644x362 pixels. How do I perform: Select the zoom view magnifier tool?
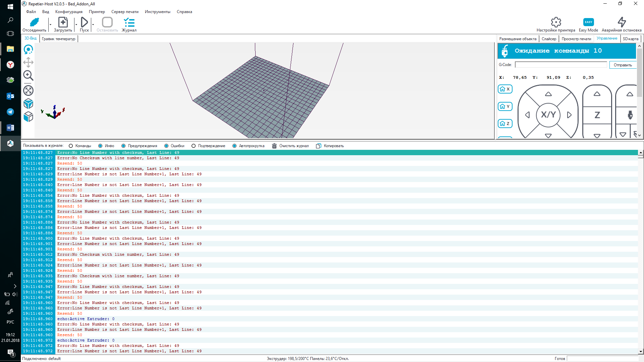(28, 75)
